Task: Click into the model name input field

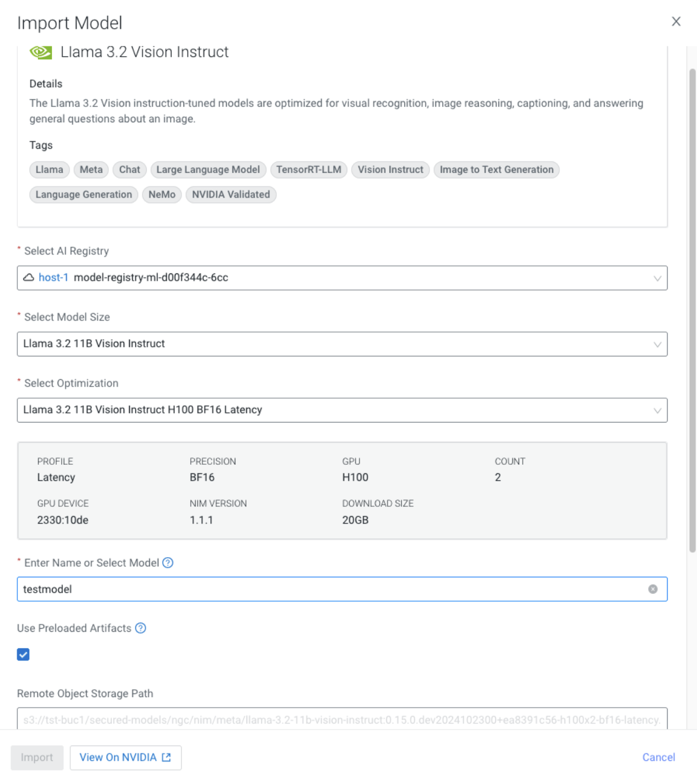Action: 330,589
